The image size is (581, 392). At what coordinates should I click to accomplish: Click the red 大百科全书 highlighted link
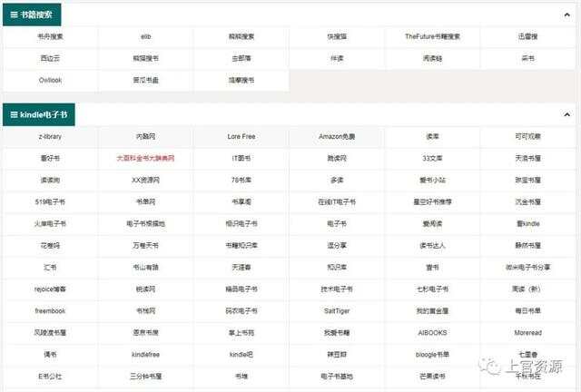pyautogui.click(x=145, y=158)
